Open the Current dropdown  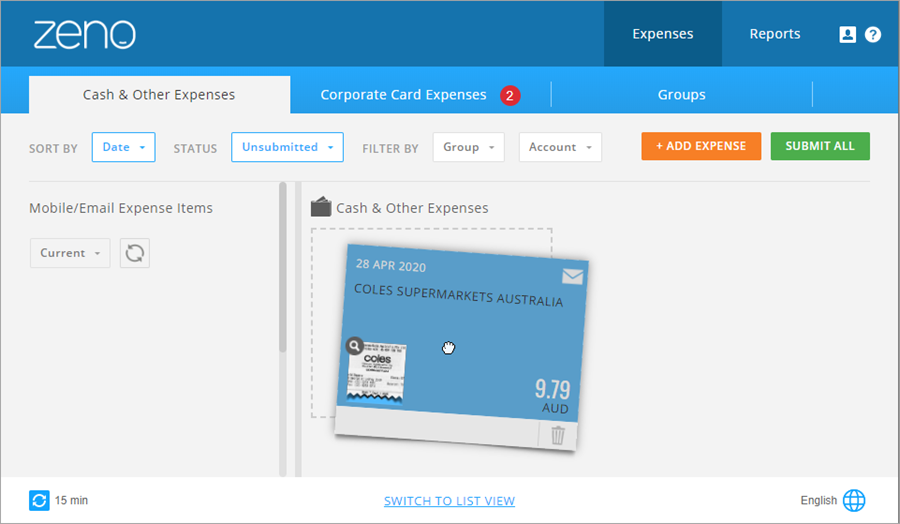click(70, 253)
